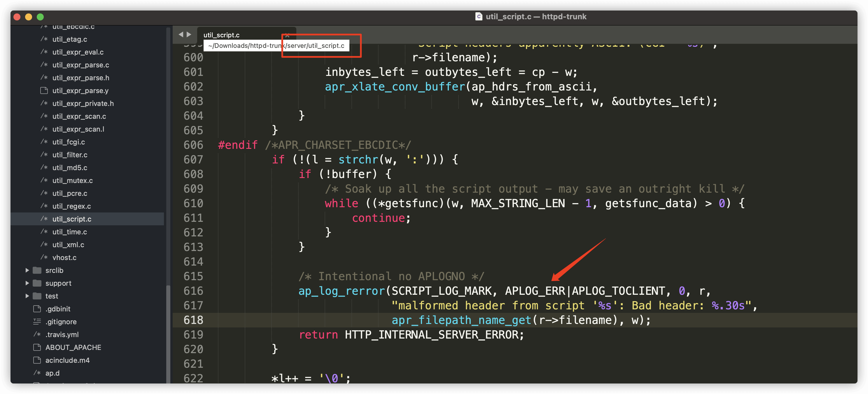The width and height of the screenshot is (868, 394).
Task: Click the support folder icon
Action: click(37, 283)
